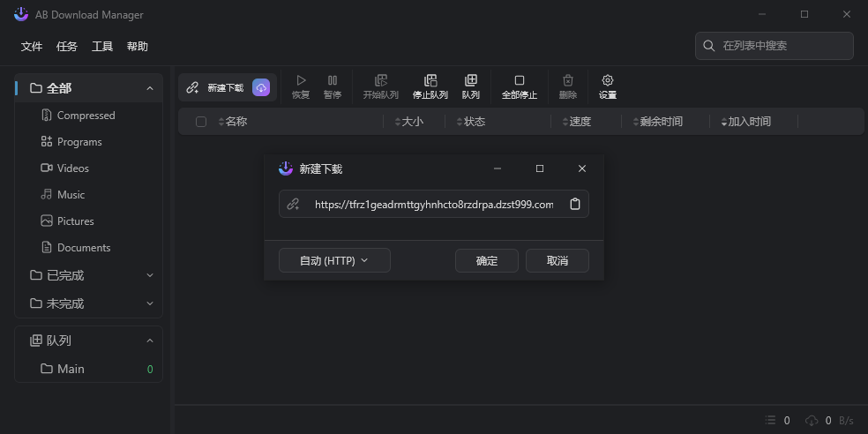Screen dimensions: 868x434
Task: Click Start Queue (开始队列) icon
Action: click(x=381, y=81)
